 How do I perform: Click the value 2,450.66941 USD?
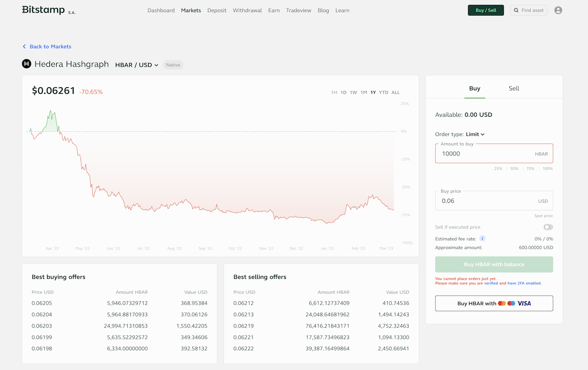click(x=394, y=349)
